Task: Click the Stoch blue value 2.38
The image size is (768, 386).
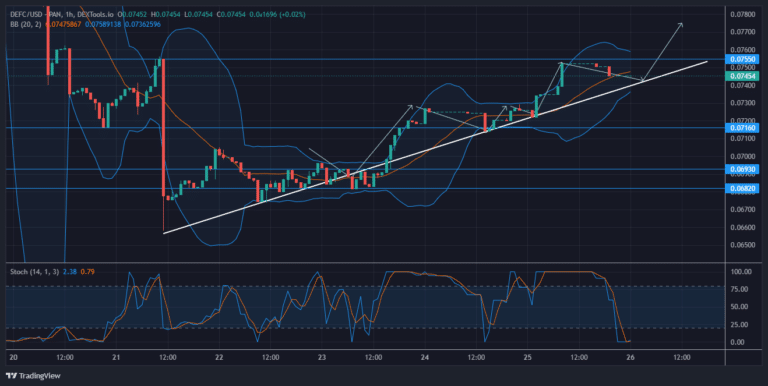Action: (70, 271)
